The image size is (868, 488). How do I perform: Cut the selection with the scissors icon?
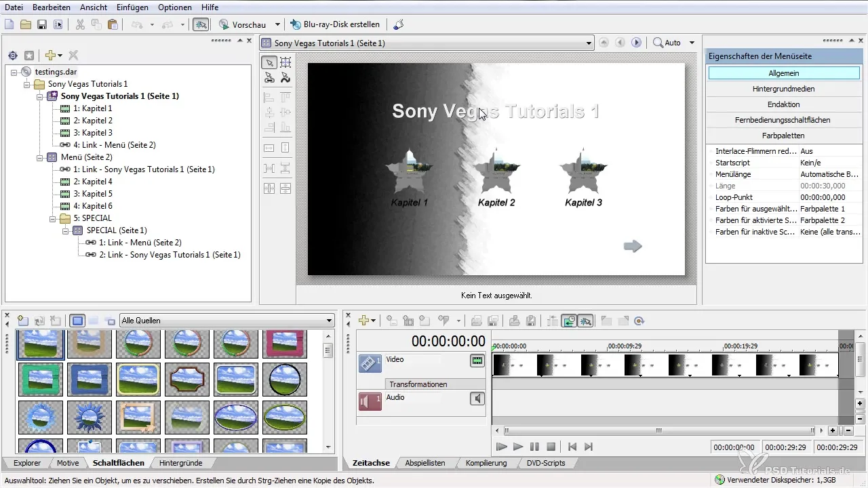click(80, 24)
